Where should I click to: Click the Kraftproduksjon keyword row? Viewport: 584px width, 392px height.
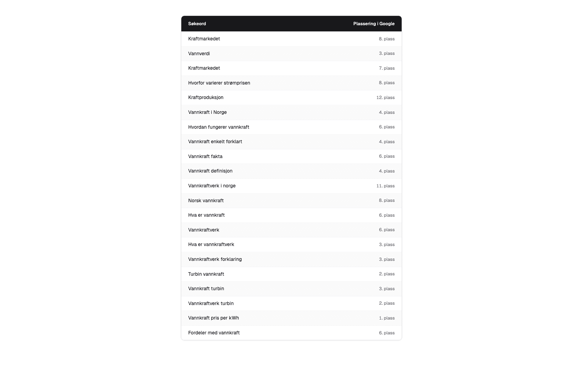point(291,98)
